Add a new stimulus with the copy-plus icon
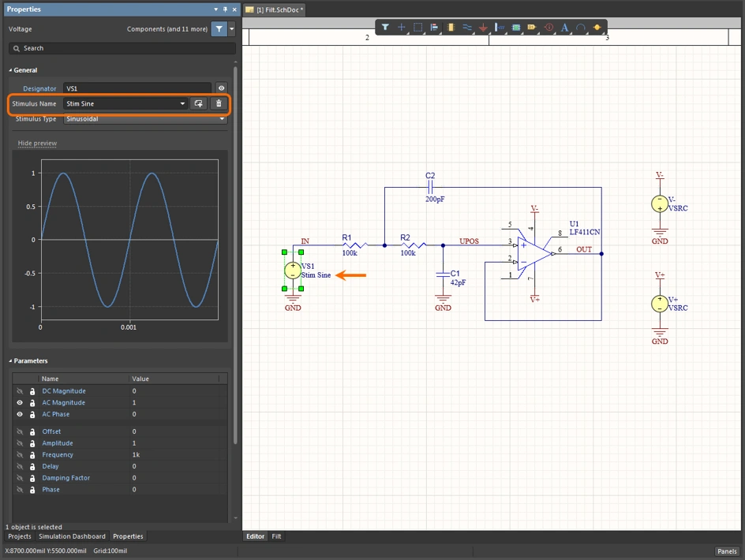Viewport: 745px width, 560px height. pyautogui.click(x=198, y=103)
